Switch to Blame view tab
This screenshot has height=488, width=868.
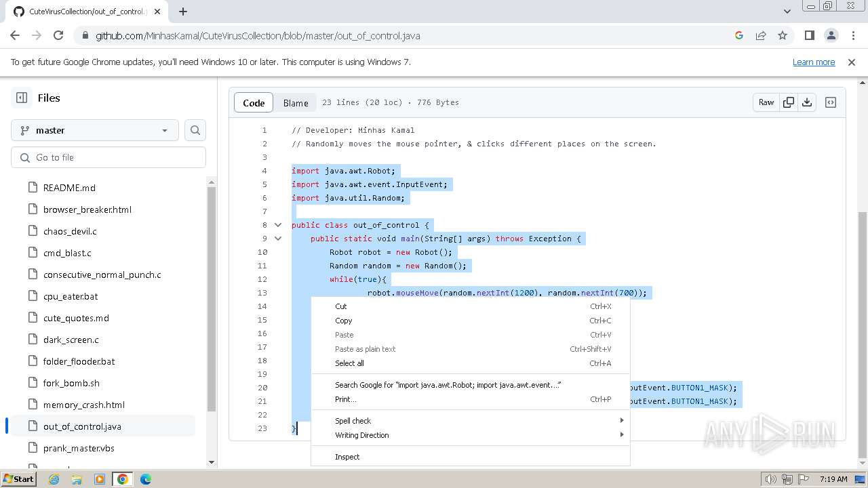(x=296, y=102)
